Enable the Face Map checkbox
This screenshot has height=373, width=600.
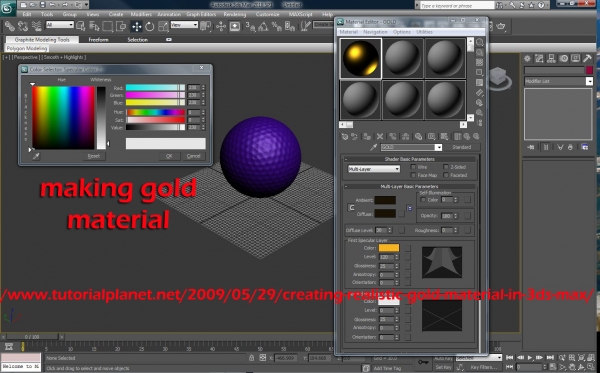click(x=413, y=175)
